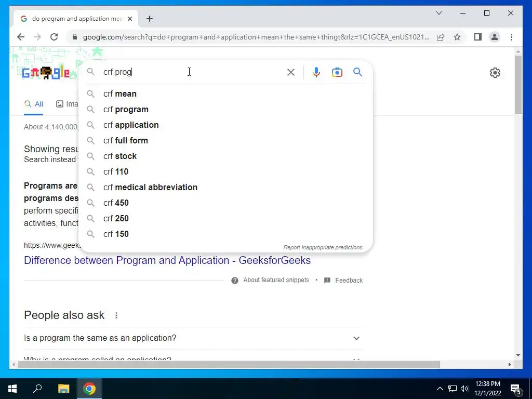Click Report inappropriate predictions
This screenshot has width=532, height=399.
(x=323, y=247)
